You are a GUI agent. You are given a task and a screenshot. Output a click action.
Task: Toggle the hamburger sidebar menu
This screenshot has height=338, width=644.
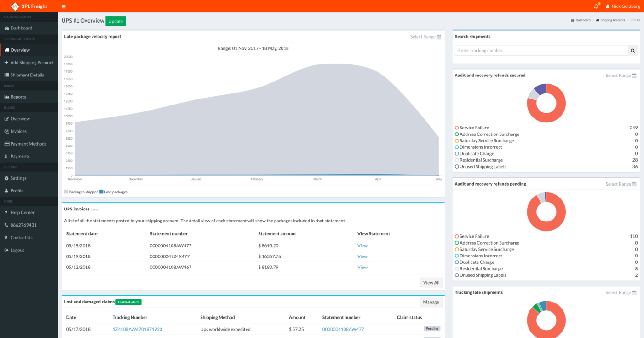(x=63, y=6)
